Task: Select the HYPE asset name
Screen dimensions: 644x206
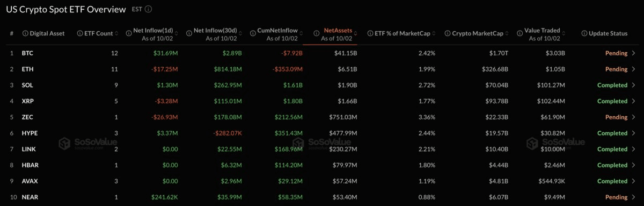Action: tap(30, 133)
